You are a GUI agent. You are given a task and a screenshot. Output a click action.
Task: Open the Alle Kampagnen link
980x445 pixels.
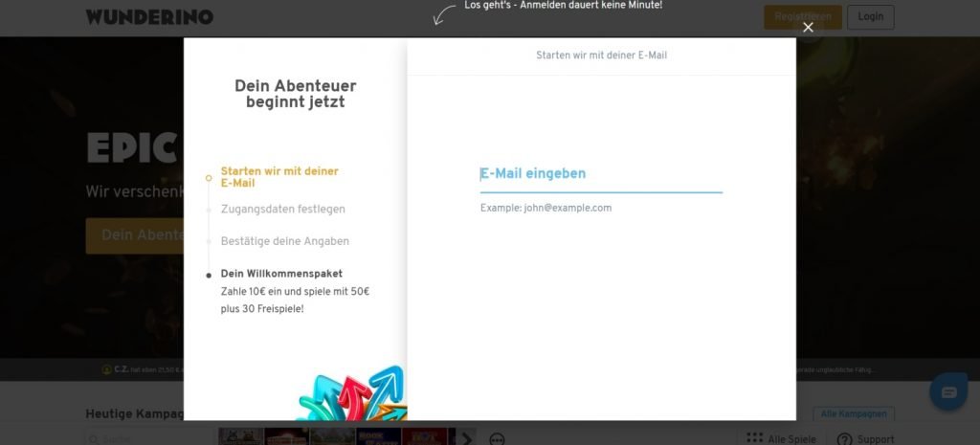click(853, 413)
